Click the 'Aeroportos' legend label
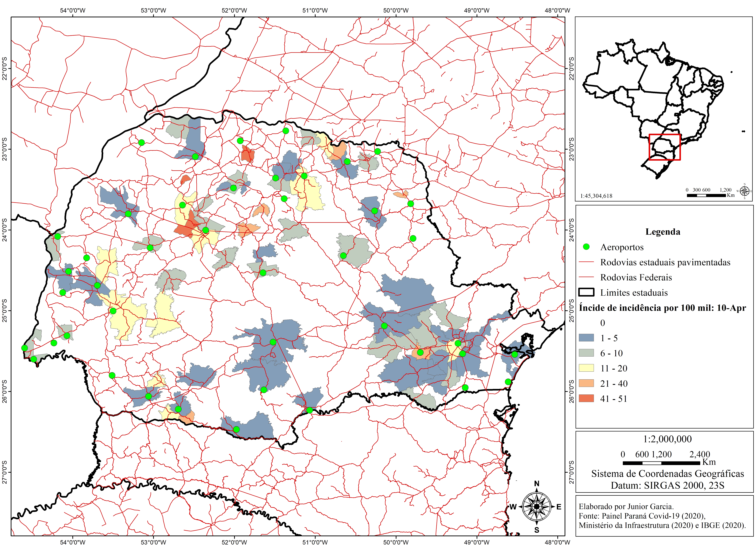This screenshot has height=552, width=756. click(x=622, y=247)
